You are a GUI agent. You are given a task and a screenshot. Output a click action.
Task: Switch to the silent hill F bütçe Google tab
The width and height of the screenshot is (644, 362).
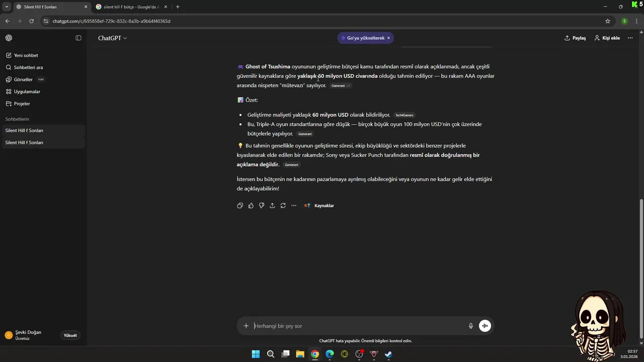(x=131, y=7)
